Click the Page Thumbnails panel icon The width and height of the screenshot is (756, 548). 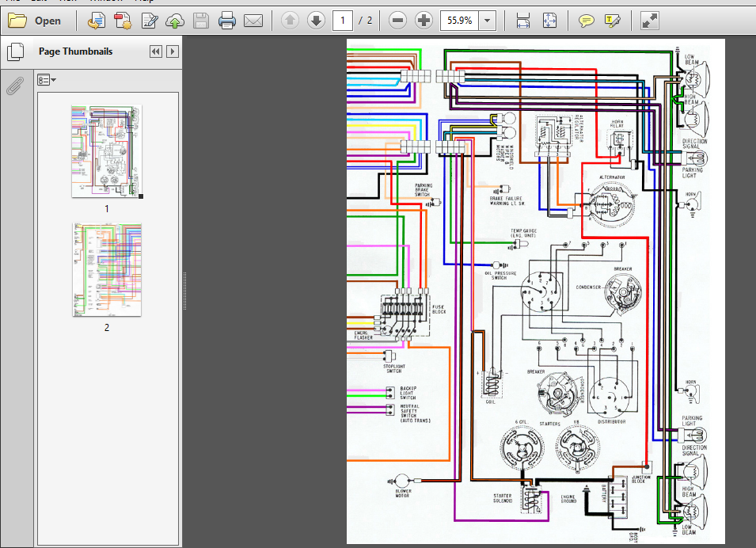click(15, 51)
